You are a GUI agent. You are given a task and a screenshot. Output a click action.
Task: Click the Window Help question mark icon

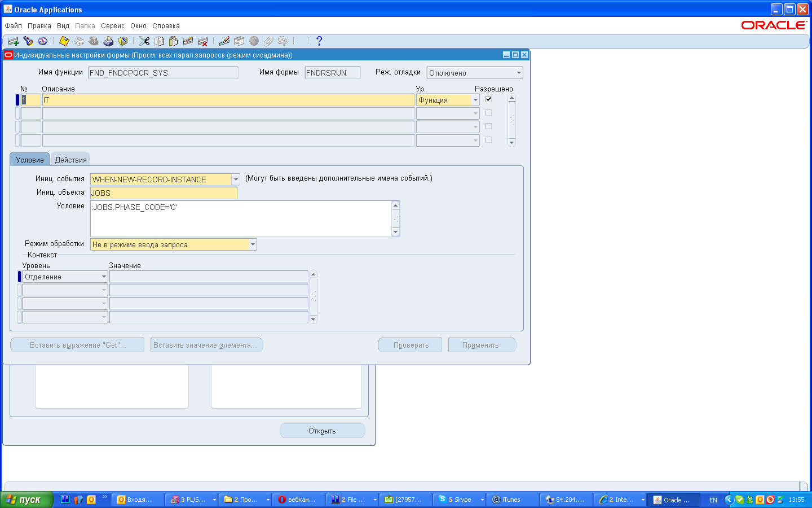click(319, 41)
